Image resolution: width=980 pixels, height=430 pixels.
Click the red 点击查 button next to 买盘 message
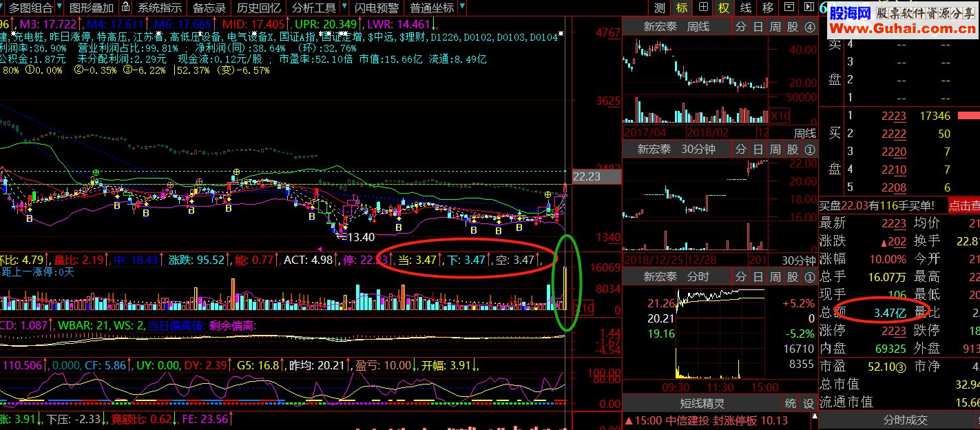coord(964,205)
